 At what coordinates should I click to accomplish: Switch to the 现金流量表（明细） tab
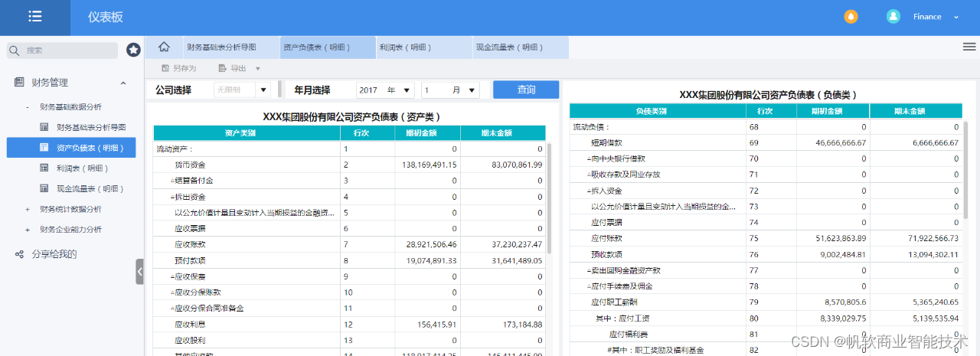[x=521, y=47]
